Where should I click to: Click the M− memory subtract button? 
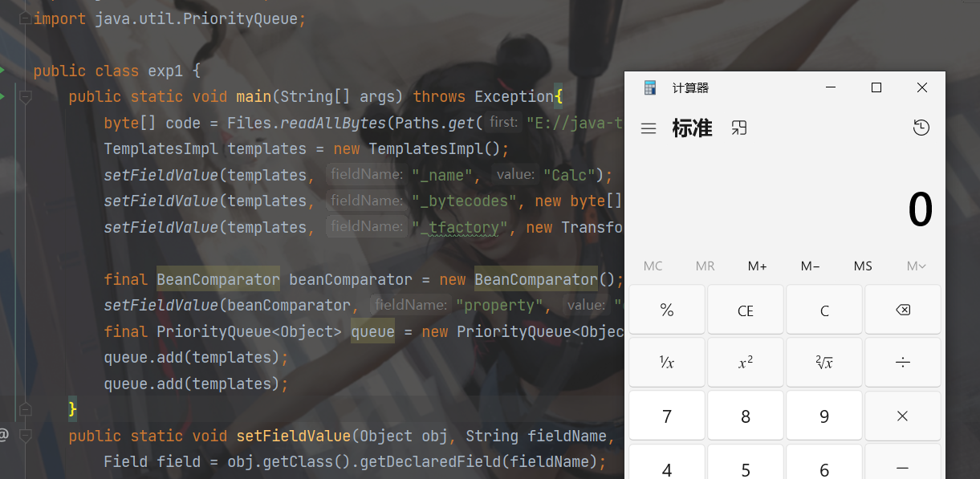pyautogui.click(x=811, y=266)
